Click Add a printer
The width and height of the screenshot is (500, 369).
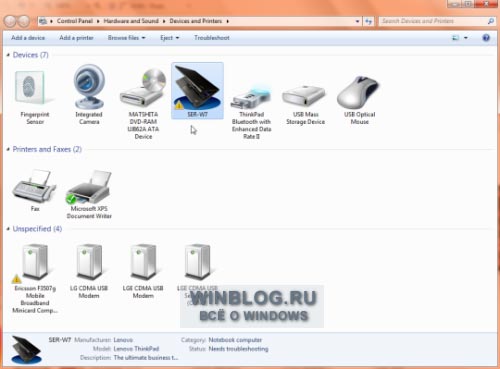pyautogui.click(x=76, y=38)
